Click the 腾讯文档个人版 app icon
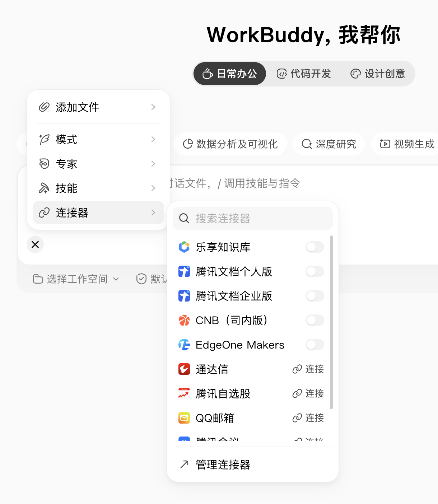This screenshot has height=504, width=438. pyautogui.click(x=184, y=271)
